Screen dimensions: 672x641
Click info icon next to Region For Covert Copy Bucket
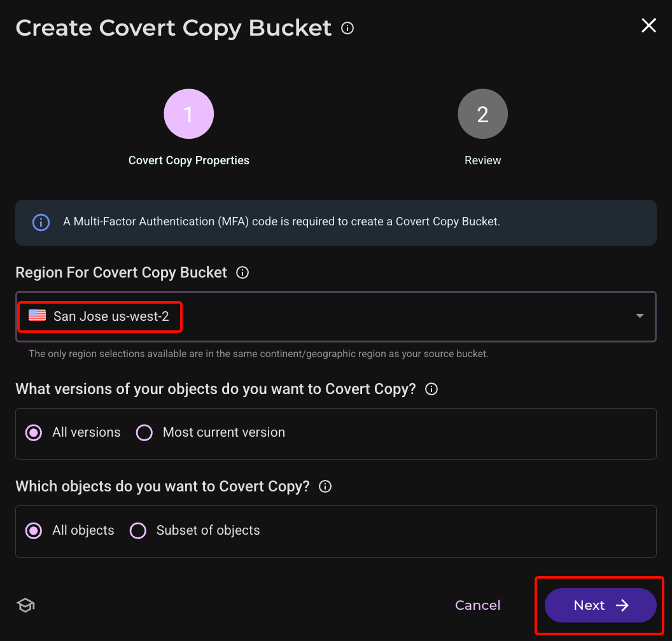point(242,272)
